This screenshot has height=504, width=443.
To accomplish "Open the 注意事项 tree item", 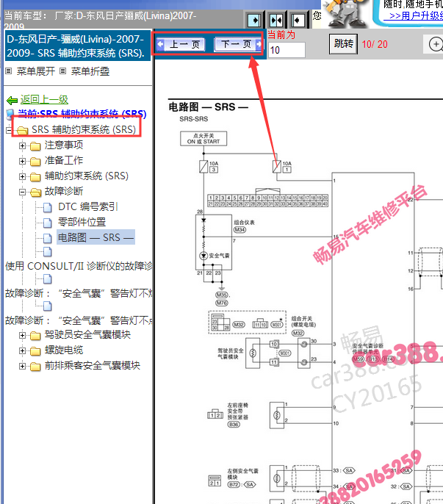I will (64, 145).
